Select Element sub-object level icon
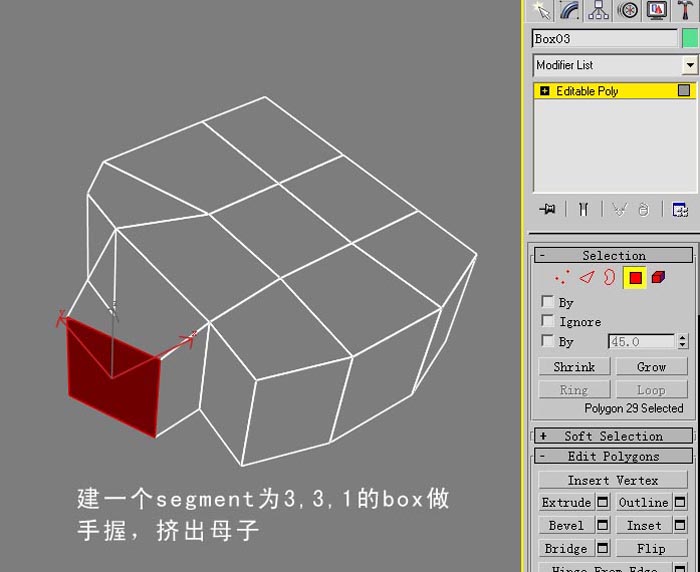Viewport: 700px width, 572px height. click(658, 277)
